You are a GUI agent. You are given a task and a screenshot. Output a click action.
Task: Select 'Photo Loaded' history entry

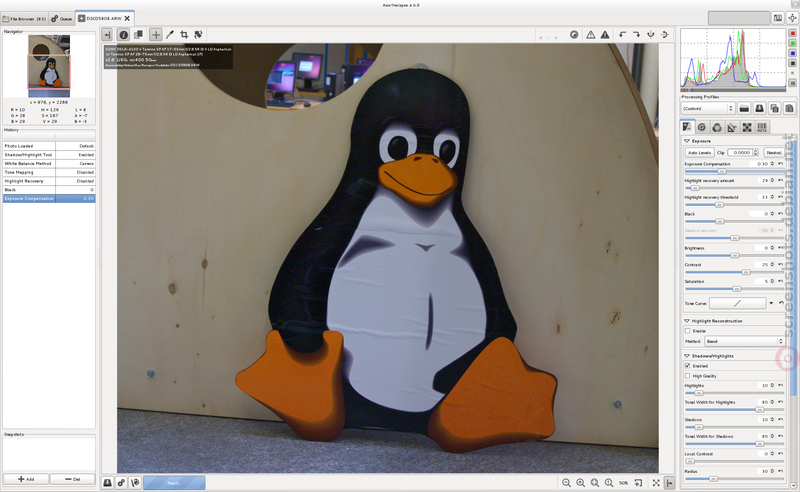[49, 146]
